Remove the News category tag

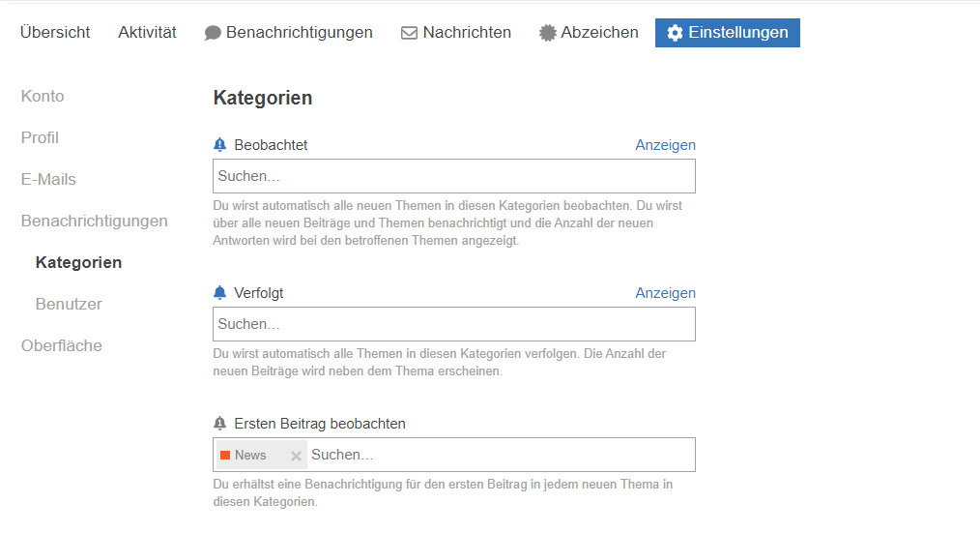pos(296,456)
